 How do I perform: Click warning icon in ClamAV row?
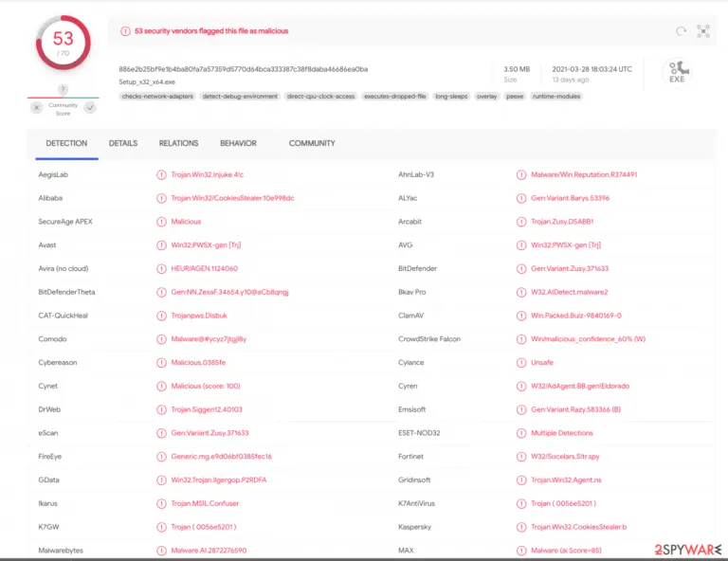pyautogui.click(x=521, y=316)
